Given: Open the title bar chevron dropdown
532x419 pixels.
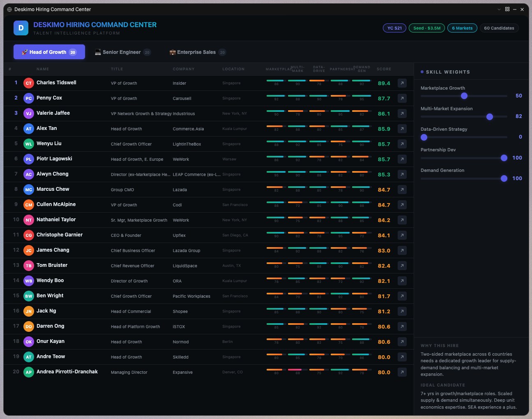Looking at the screenshot, I should (499, 9).
